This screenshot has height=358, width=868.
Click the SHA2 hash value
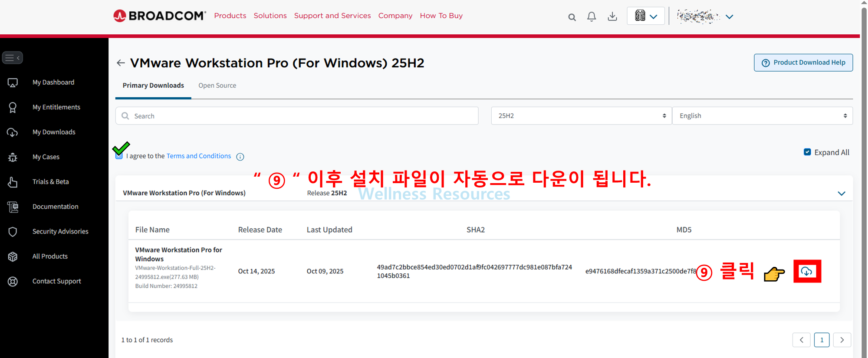(474, 271)
